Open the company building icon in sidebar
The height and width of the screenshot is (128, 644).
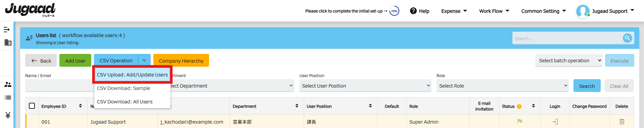[x=8, y=42]
